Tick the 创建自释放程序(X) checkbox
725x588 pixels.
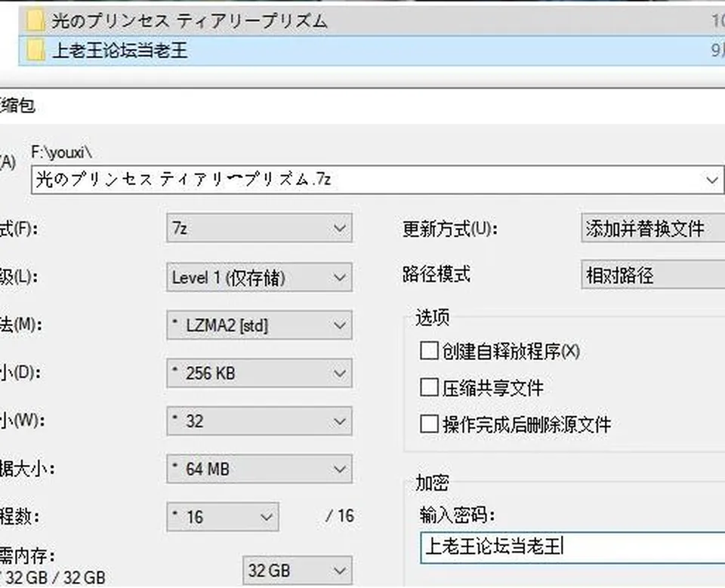coord(429,350)
